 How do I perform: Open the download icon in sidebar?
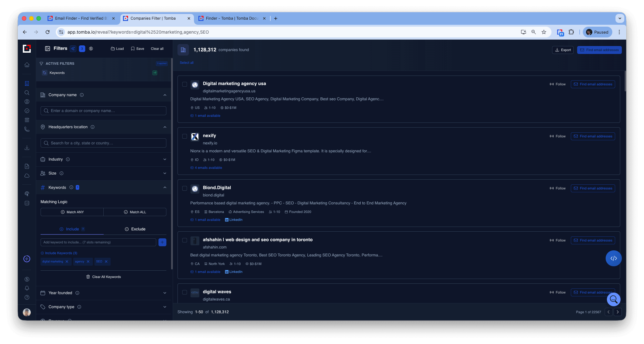pyautogui.click(x=27, y=148)
